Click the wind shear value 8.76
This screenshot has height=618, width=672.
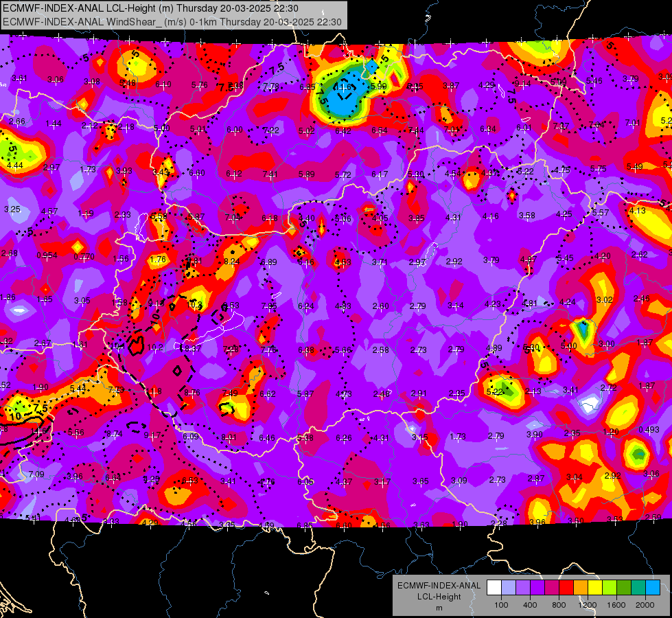pos(192,392)
